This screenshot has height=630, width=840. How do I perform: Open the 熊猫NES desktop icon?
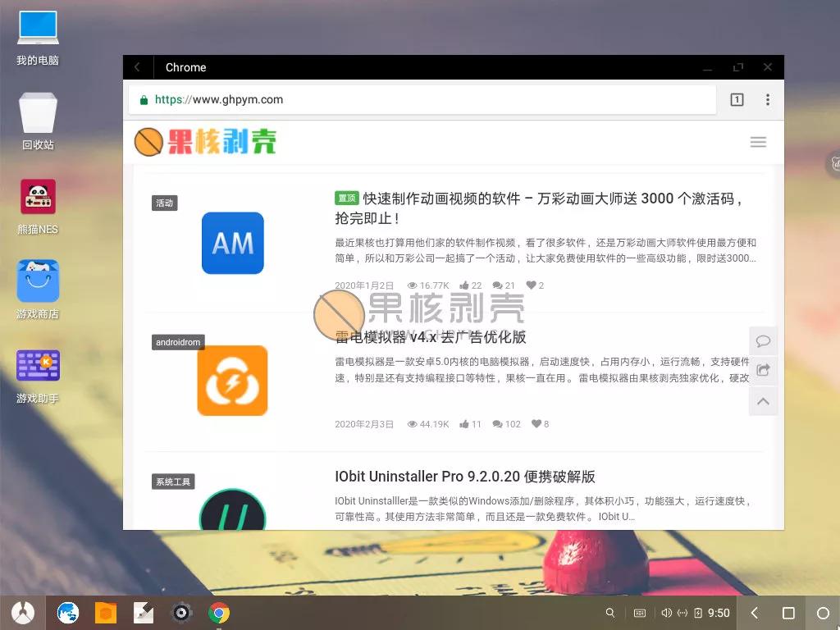tap(38, 197)
